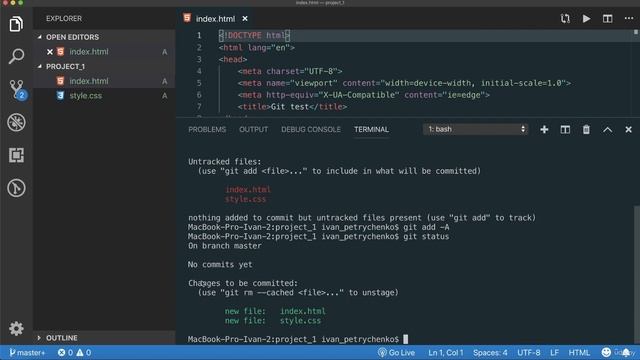Click the title line Git test
Viewport: 640px width, 360px height.
pyautogui.click(x=292, y=107)
